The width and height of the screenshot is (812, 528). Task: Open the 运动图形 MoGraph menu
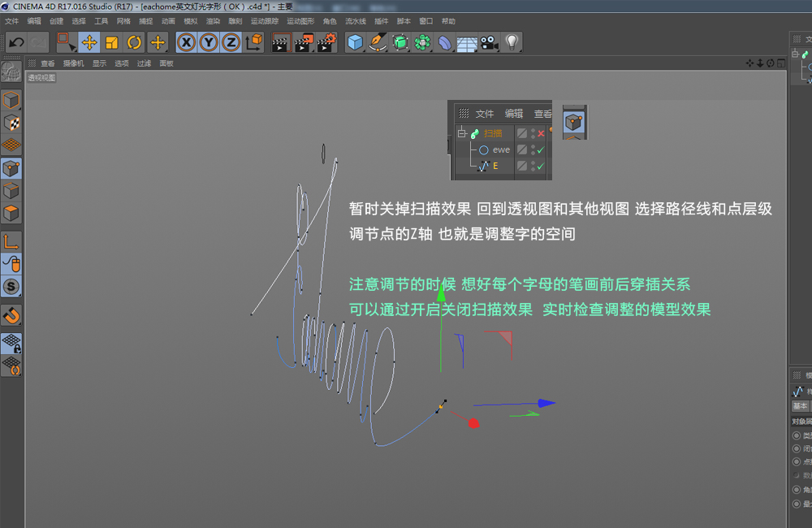pos(300,21)
